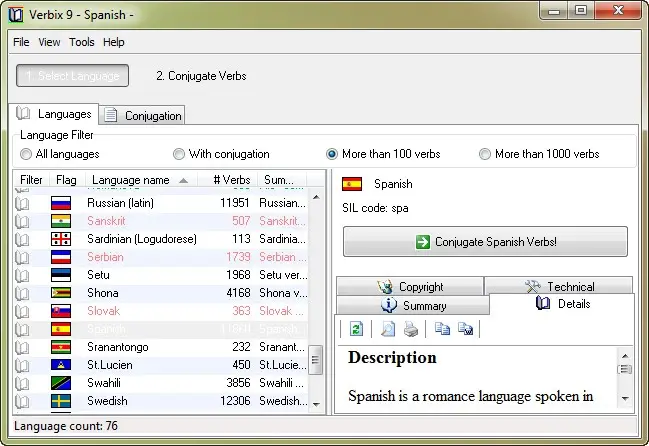The width and height of the screenshot is (649, 446).
Task: Click the Flag column header
Action: tap(67, 180)
